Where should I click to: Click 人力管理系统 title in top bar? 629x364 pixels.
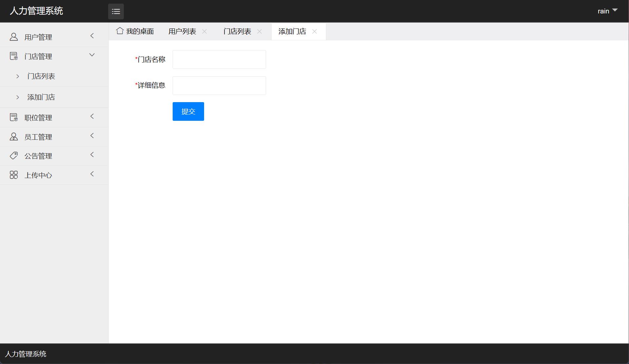pos(36,11)
